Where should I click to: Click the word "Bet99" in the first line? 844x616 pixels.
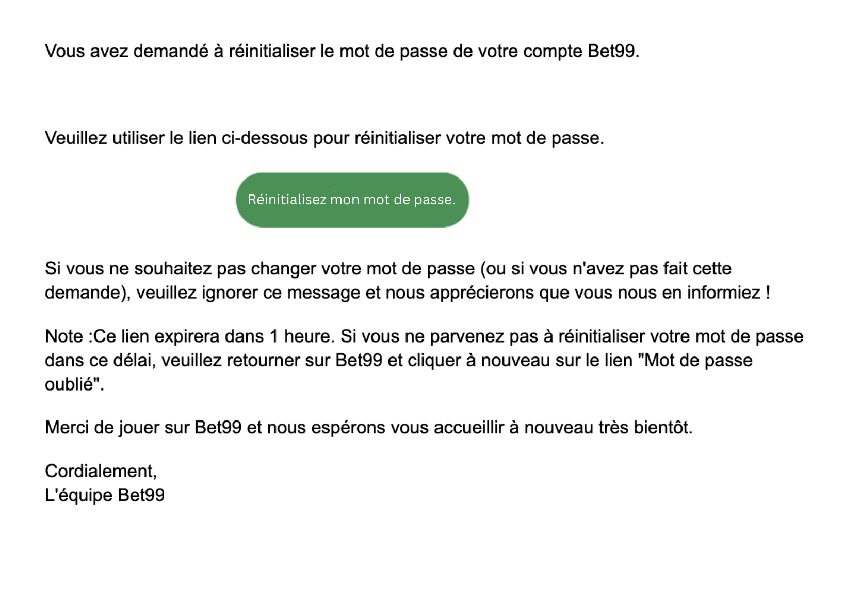tap(612, 52)
